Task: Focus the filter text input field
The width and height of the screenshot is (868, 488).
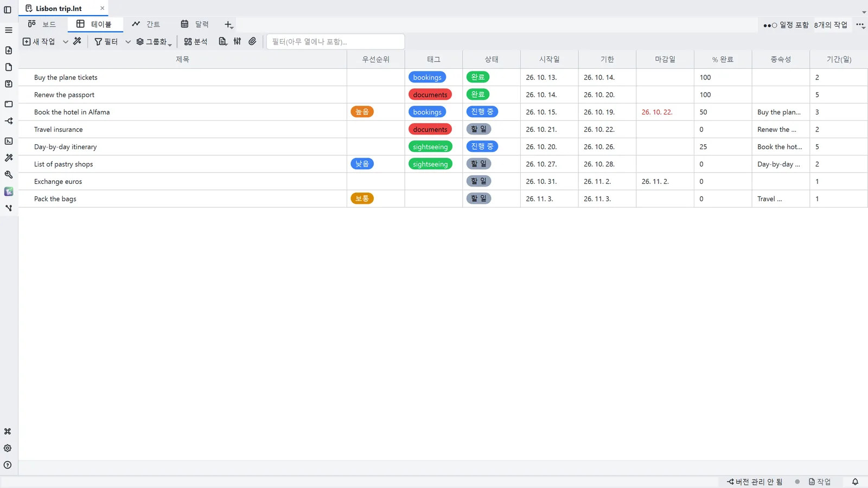Action: (x=335, y=42)
